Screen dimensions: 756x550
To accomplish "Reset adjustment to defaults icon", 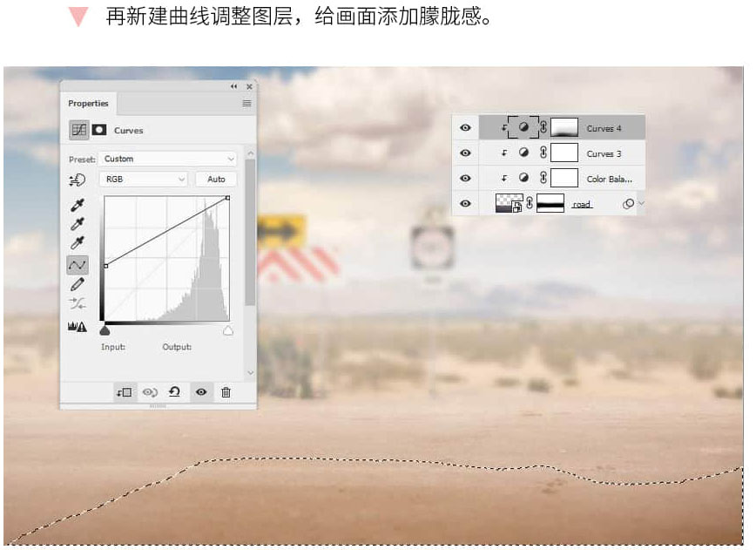I will (174, 391).
